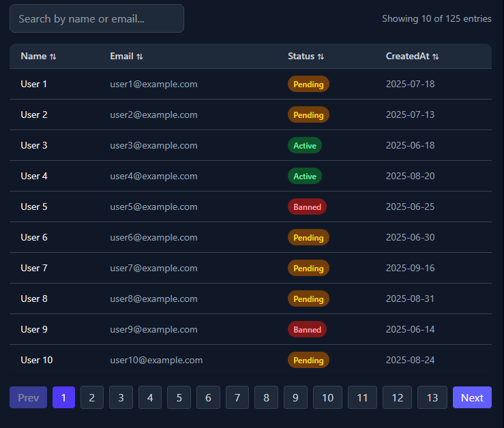Select page 6 button
Viewport: 504px width, 428px height.
point(208,397)
